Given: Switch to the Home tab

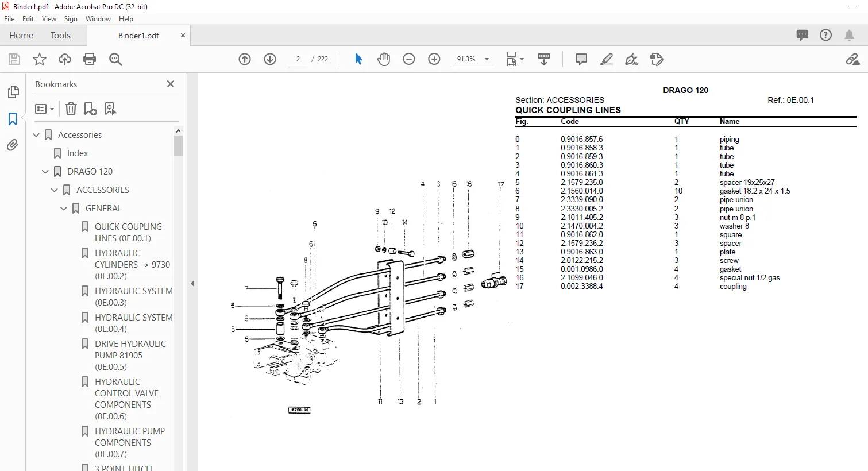Looking at the screenshot, I should click(21, 36).
